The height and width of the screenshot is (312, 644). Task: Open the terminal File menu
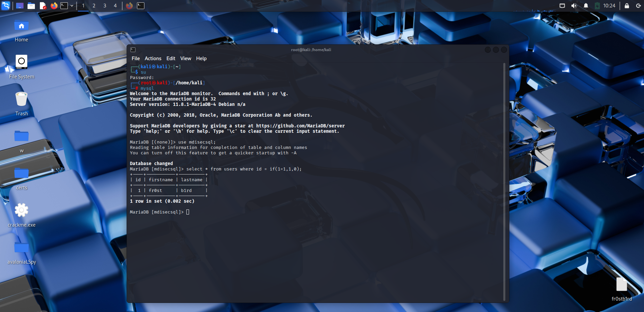[x=136, y=58]
